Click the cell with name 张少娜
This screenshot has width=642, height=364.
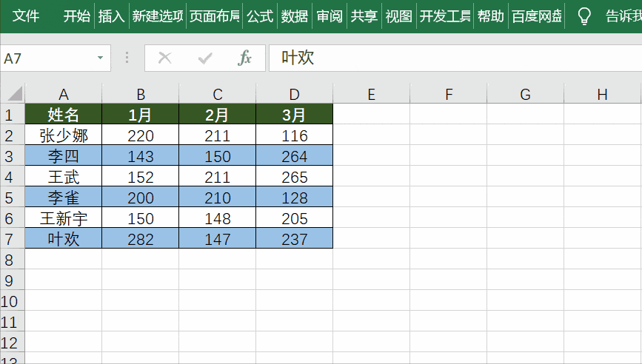coord(64,135)
